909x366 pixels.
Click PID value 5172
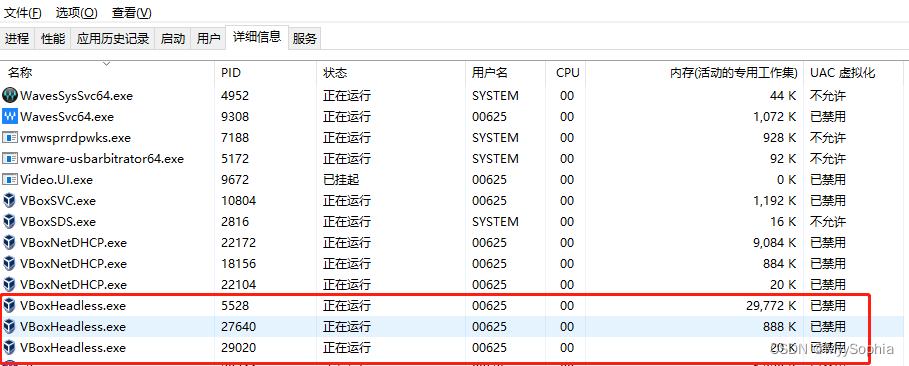tap(235, 158)
